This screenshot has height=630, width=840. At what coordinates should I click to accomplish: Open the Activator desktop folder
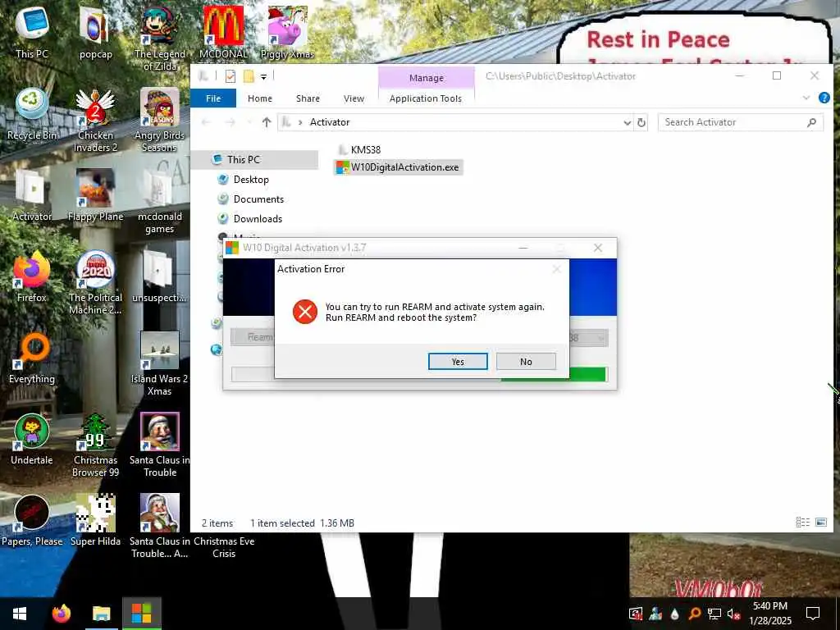click(x=32, y=195)
